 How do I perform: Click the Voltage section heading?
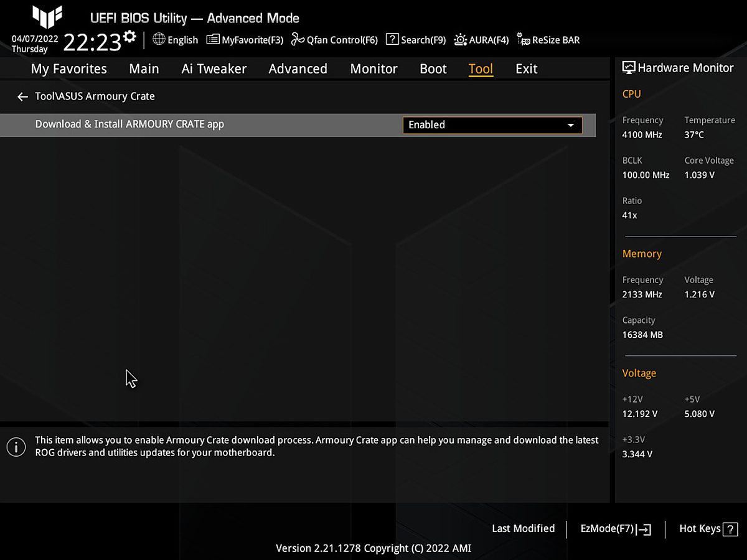tap(639, 373)
